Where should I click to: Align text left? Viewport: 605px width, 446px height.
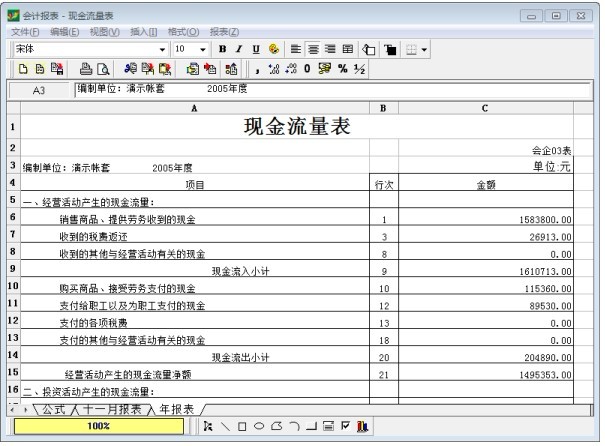pyautogui.click(x=296, y=49)
